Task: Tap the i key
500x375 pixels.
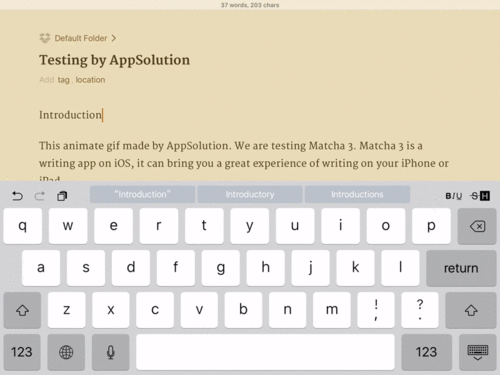Action: coord(340,226)
